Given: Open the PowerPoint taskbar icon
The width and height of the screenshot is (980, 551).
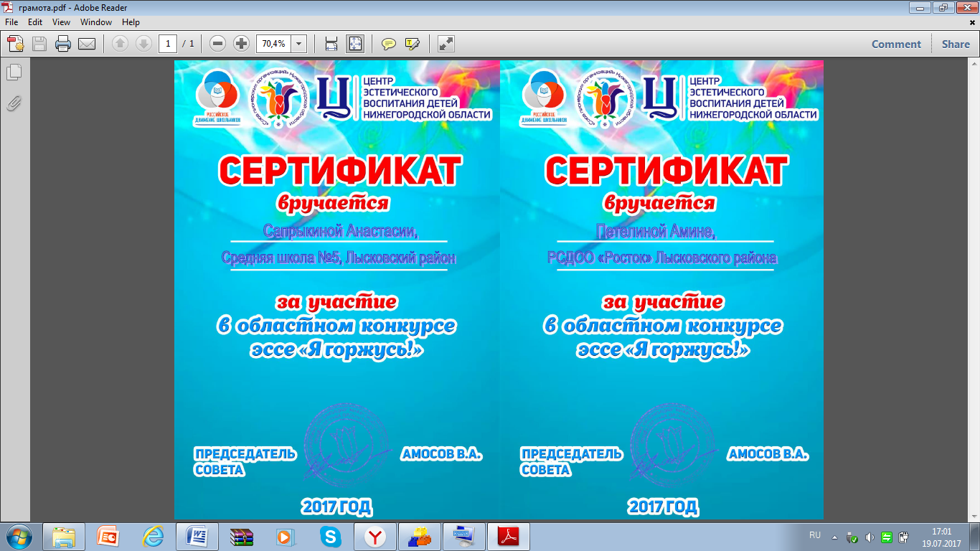Looking at the screenshot, I should 108,536.
